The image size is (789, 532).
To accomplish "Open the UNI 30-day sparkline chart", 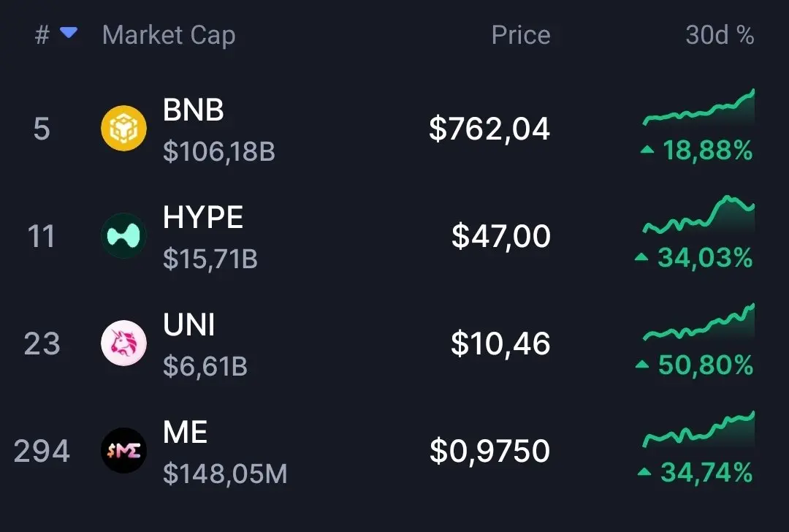I will point(698,322).
